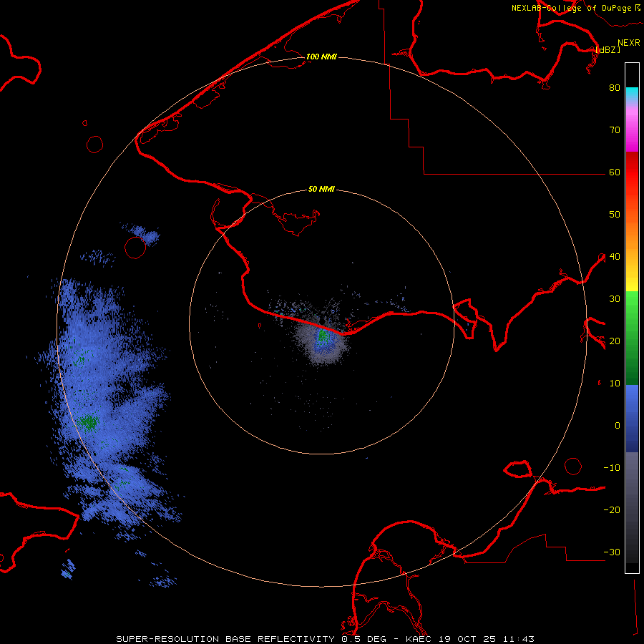
Task: Click the 70 value on the color scale
Action: pyautogui.click(x=615, y=130)
